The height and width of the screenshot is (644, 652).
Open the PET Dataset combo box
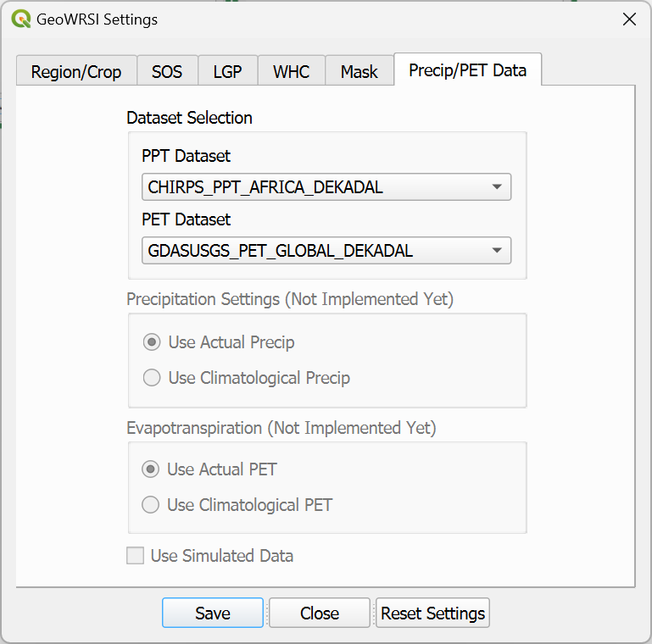[x=326, y=251]
